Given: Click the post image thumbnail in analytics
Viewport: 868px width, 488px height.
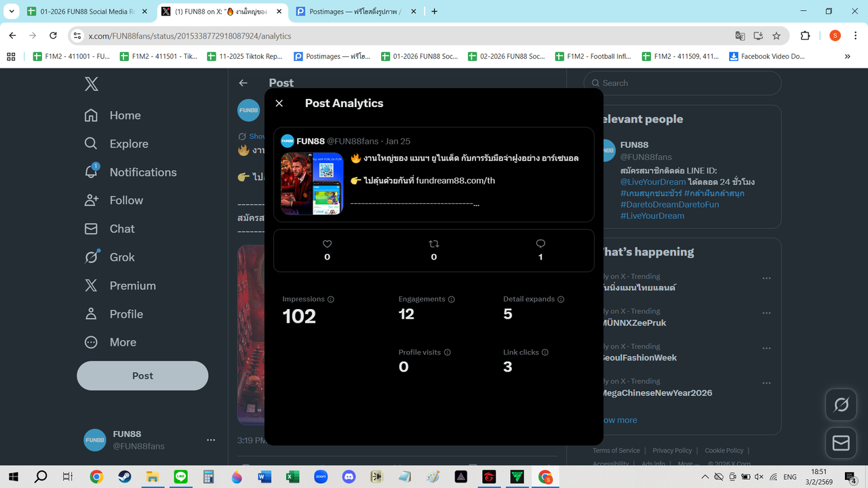Looking at the screenshot, I should 312,184.
